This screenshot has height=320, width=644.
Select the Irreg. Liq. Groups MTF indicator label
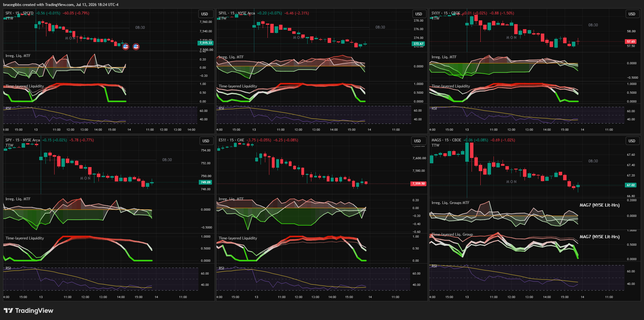click(450, 203)
